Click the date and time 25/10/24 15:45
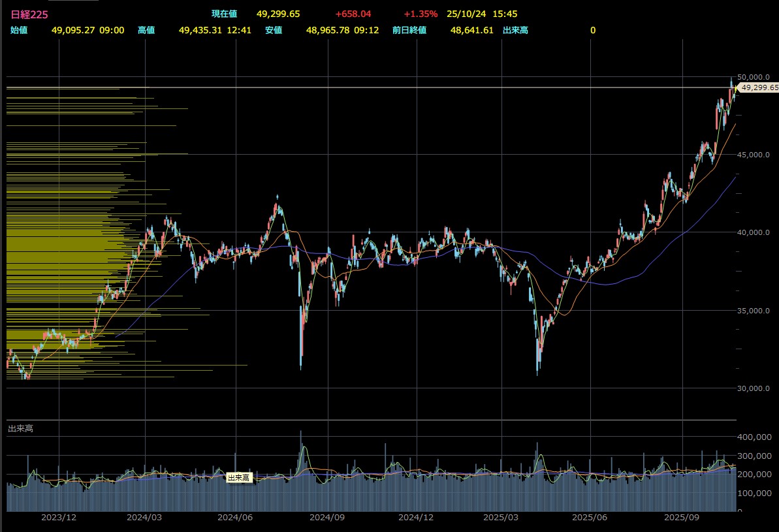Image resolution: width=779 pixels, height=532 pixels. [482, 14]
